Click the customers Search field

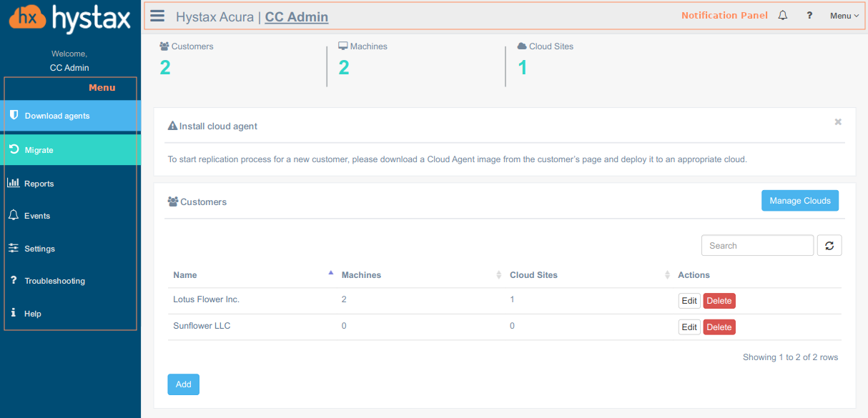coord(757,246)
